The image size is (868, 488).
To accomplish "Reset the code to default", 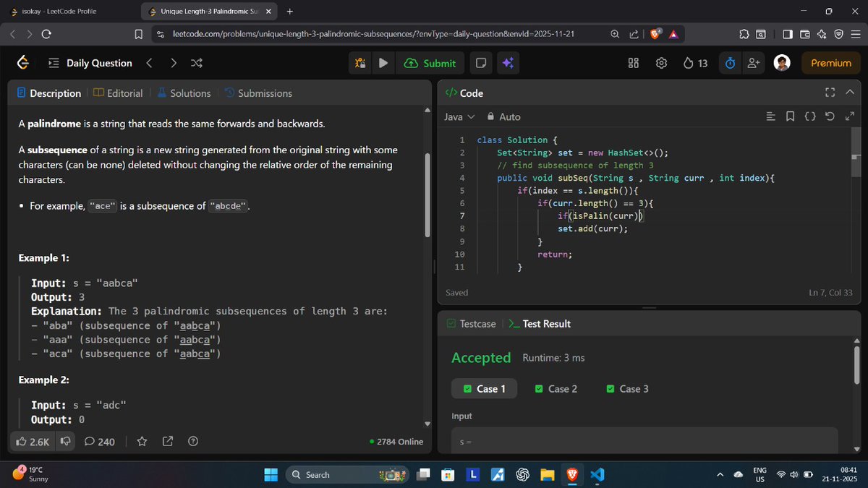I will click(x=830, y=116).
